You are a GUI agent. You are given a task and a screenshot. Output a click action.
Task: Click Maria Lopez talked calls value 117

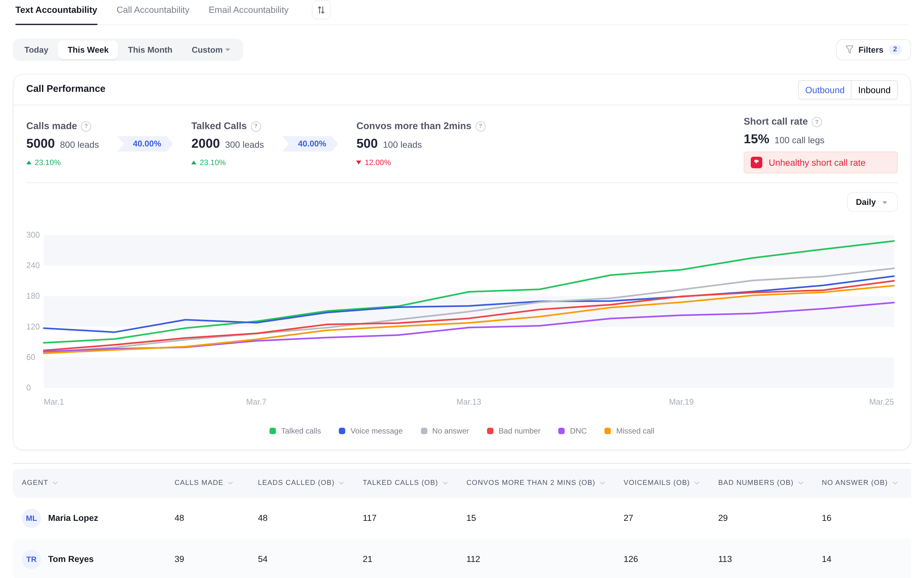(x=369, y=518)
